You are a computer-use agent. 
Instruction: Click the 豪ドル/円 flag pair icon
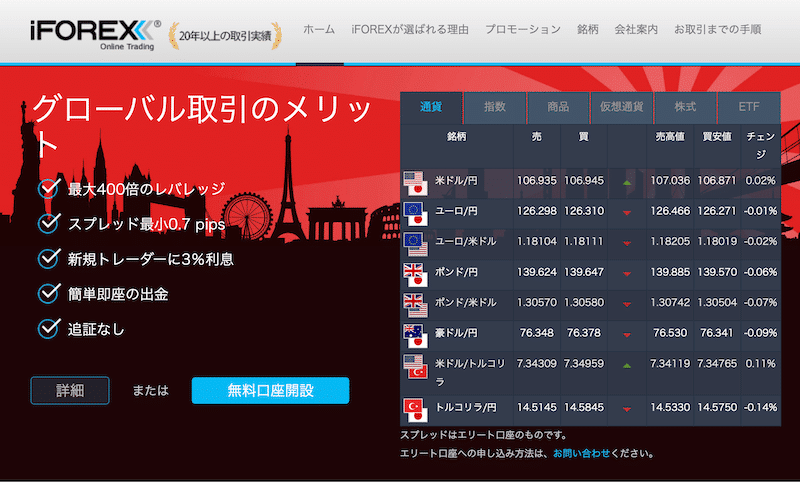(x=415, y=336)
